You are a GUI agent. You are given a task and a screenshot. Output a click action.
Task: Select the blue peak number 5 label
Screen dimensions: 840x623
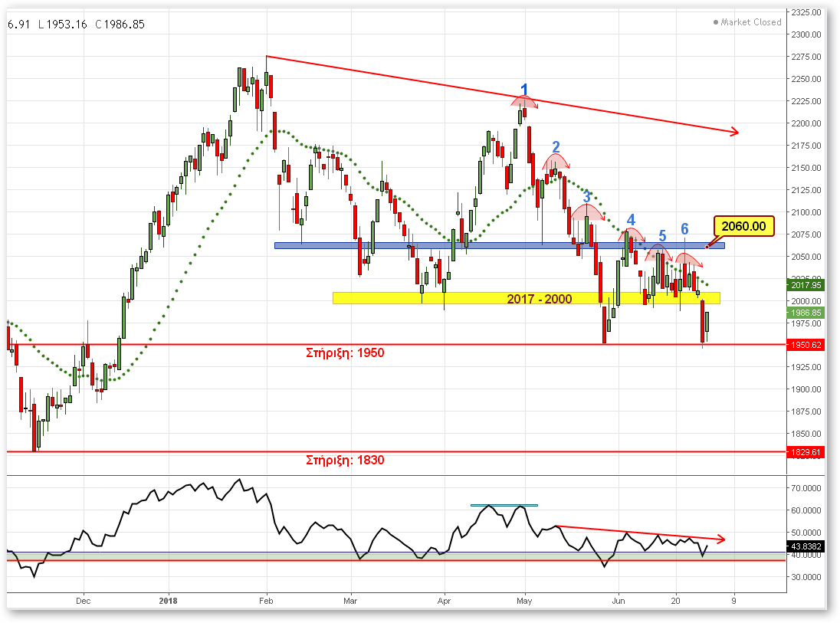(663, 236)
